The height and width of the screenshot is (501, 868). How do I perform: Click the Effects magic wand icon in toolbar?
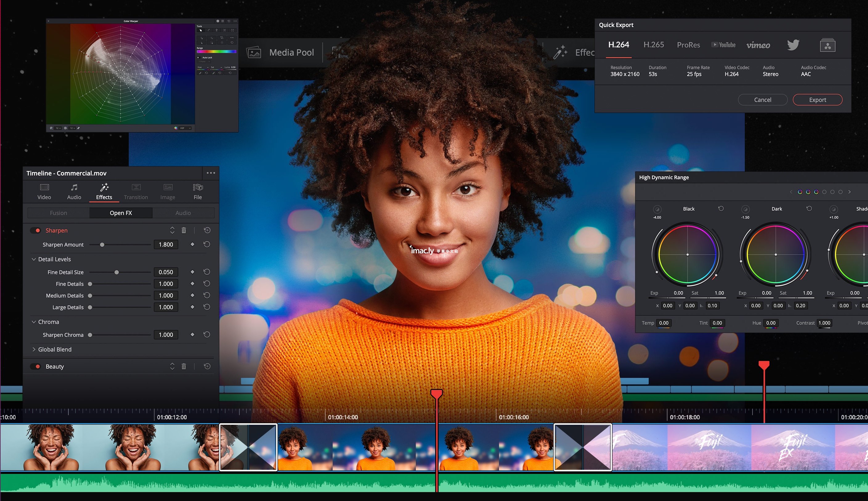coord(560,52)
